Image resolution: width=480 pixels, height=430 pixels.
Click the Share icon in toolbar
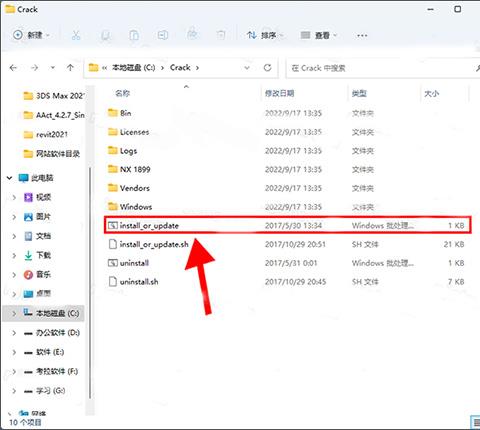[192, 34]
